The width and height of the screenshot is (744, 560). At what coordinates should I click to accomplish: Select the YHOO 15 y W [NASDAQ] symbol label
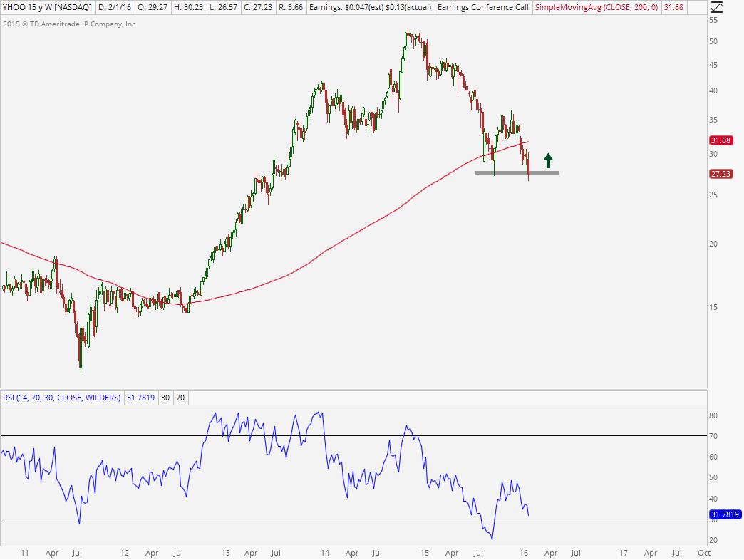point(47,8)
